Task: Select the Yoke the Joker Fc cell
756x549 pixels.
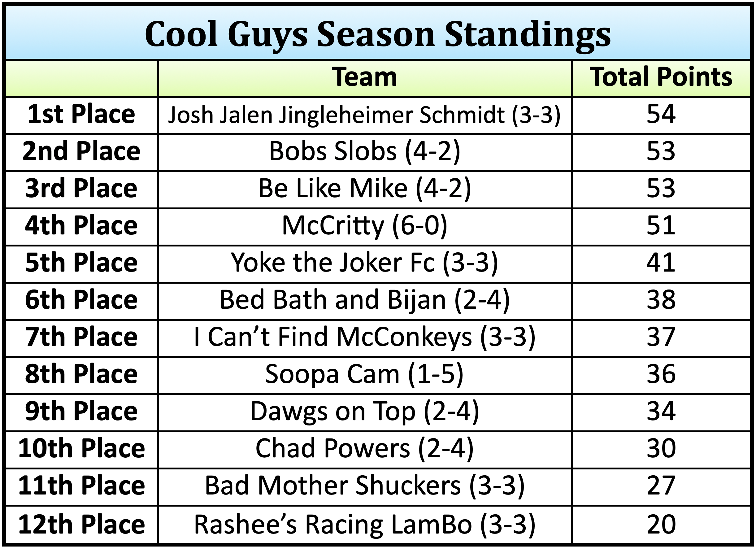Action: (364, 263)
